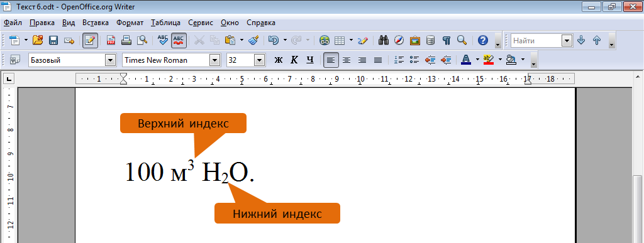Print the file directly icon
This screenshot has width=644, height=243.
coord(126,40)
